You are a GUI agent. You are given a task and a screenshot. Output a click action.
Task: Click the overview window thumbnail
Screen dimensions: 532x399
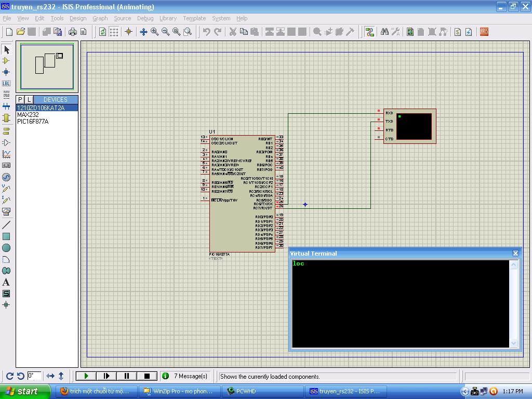[47, 66]
